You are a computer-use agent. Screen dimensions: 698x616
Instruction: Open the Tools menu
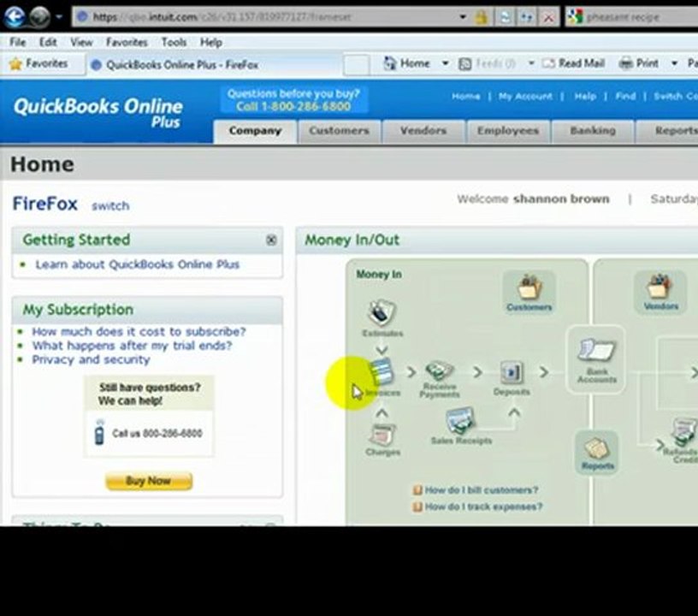174,42
